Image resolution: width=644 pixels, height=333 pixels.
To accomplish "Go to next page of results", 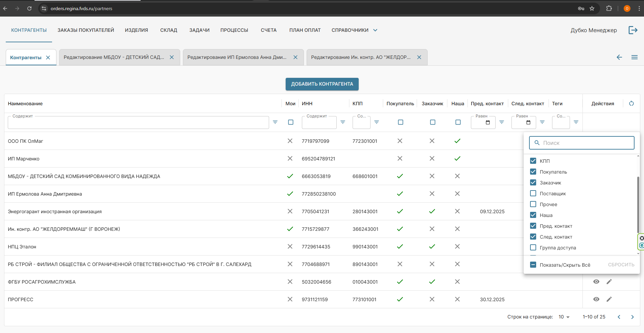I will 632,317.
